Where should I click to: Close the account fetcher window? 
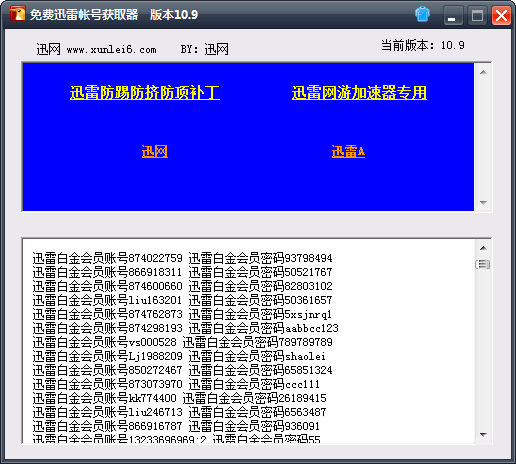tap(501, 15)
